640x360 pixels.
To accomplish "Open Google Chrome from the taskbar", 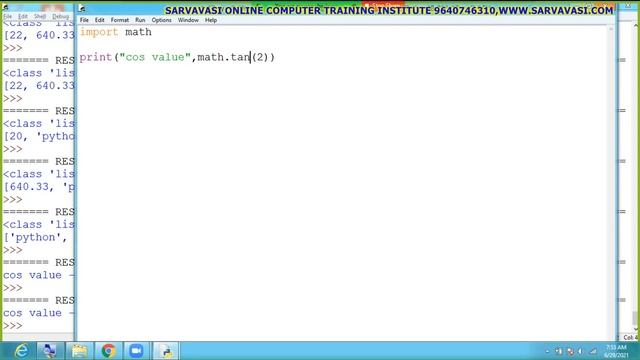I will 108,351.
